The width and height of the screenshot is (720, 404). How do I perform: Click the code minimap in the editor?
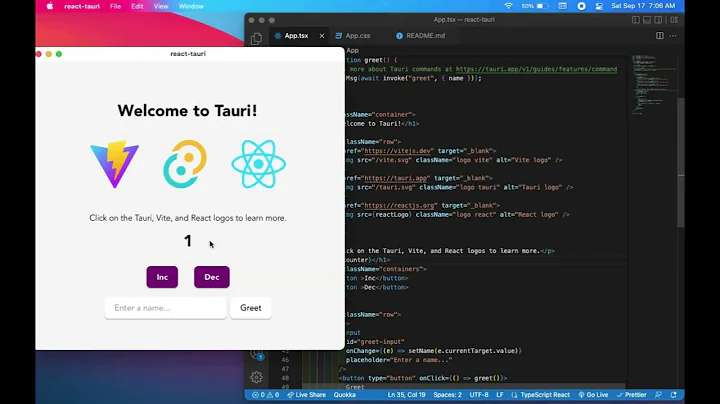(x=652, y=85)
